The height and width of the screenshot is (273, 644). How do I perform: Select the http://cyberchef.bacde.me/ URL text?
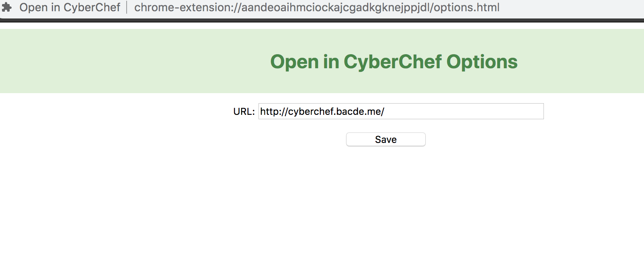coord(322,112)
